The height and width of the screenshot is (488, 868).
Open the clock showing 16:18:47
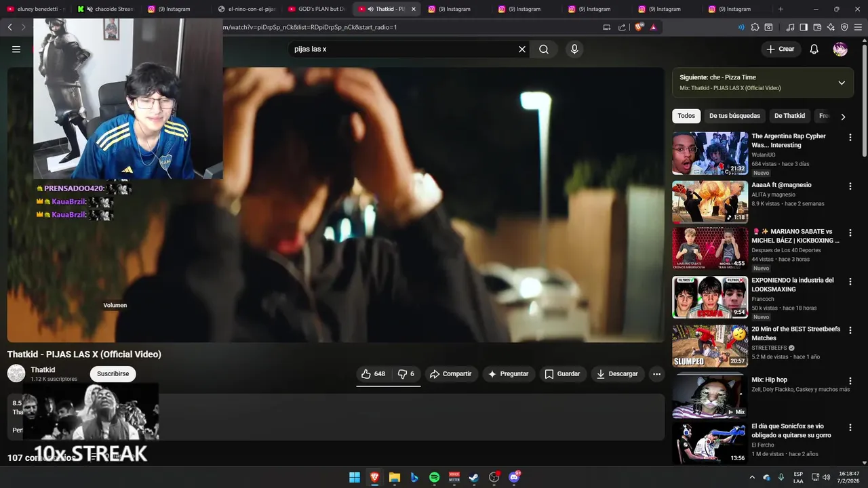click(x=849, y=477)
